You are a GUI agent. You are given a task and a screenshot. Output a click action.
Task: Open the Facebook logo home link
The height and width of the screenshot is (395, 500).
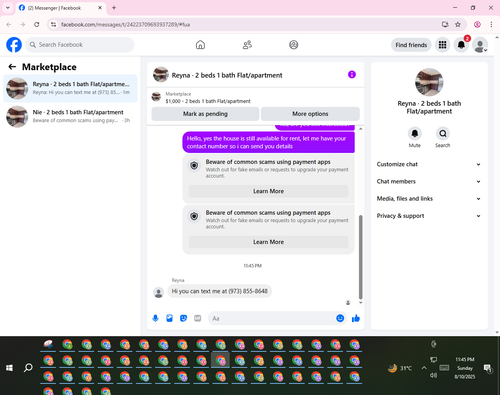click(14, 45)
